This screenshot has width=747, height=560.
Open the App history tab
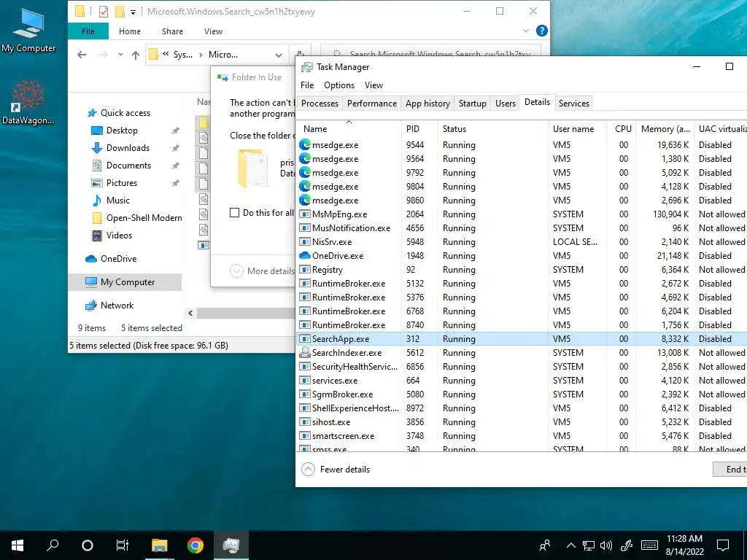[427, 104]
